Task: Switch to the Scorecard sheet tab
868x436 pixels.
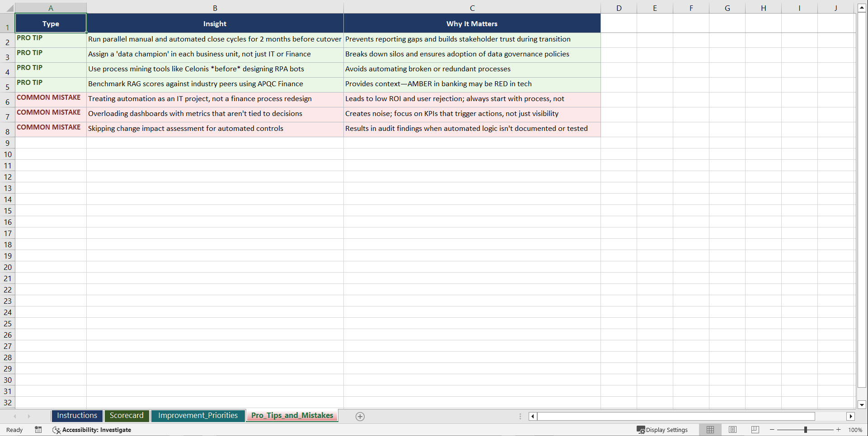Action: click(x=127, y=416)
